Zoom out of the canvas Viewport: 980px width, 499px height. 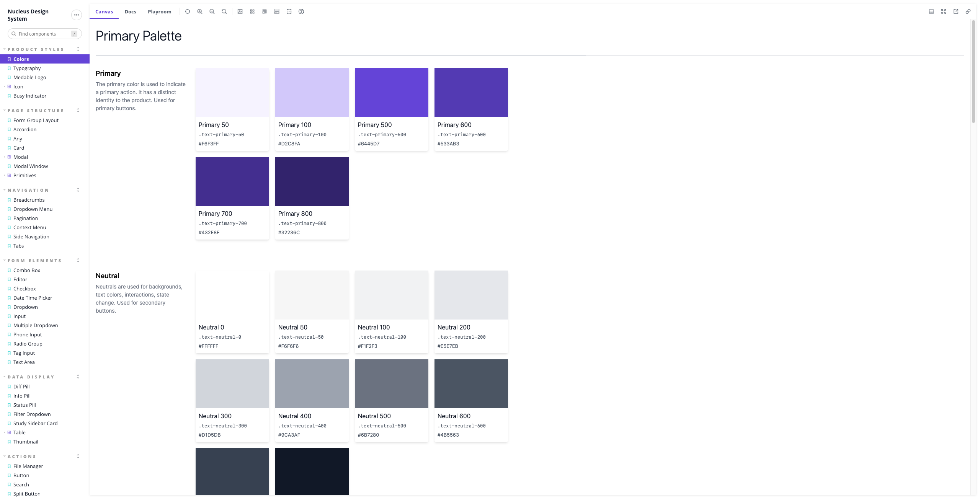[212, 11]
